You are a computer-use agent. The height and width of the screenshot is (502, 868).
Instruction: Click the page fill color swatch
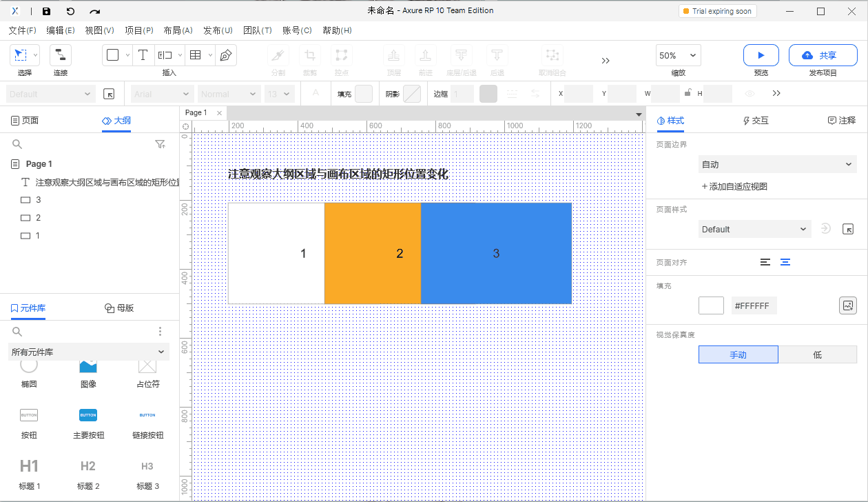coord(711,305)
